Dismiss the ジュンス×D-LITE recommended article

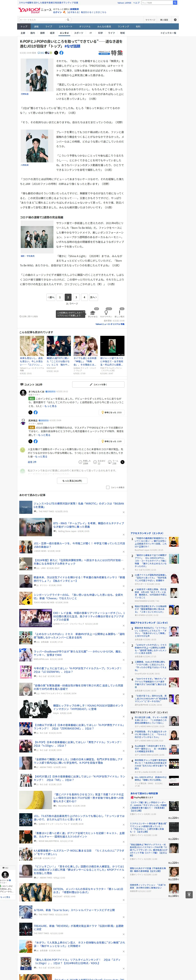tap(123, 512)
